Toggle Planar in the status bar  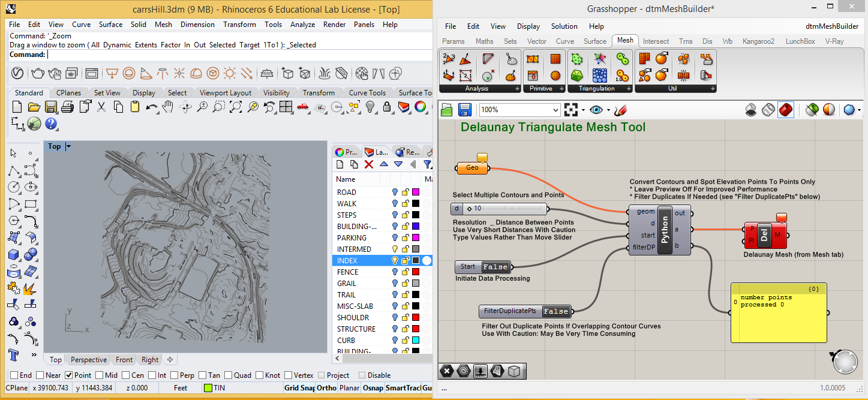tap(349, 388)
